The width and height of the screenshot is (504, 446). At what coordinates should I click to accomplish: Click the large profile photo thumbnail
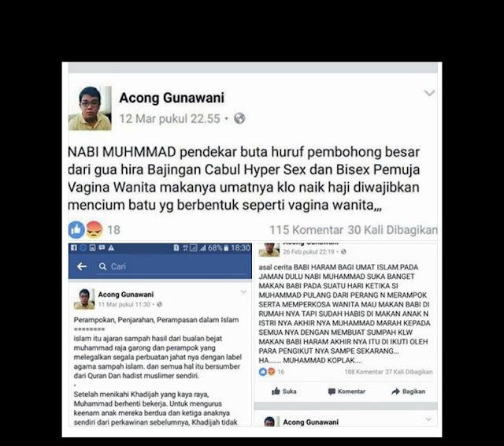point(90,108)
